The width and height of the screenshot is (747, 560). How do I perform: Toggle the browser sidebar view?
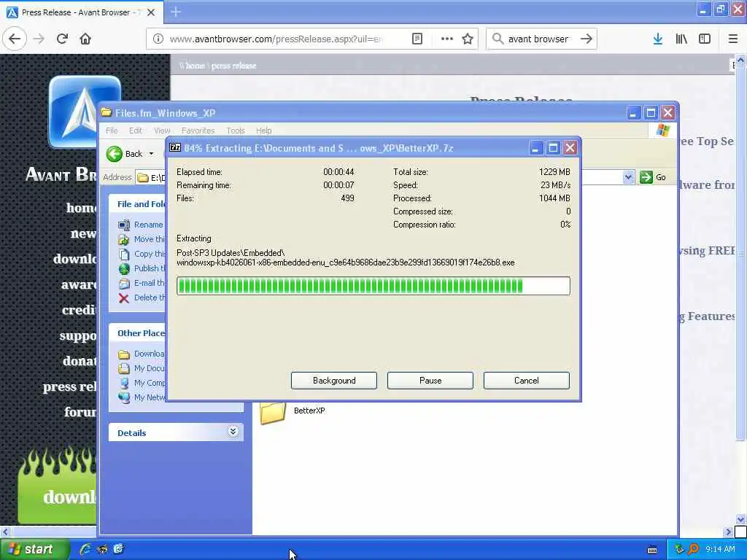(705, 39)
